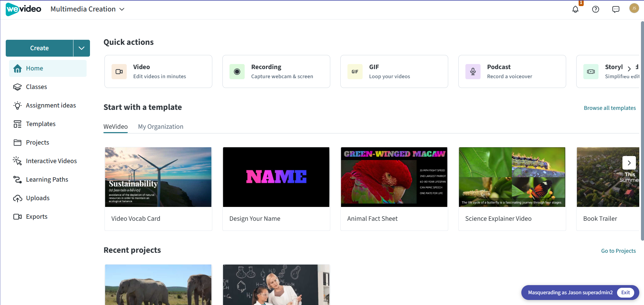The image size is (644, 305).
Task: Open the Design Your Name template
Action: 276,189
